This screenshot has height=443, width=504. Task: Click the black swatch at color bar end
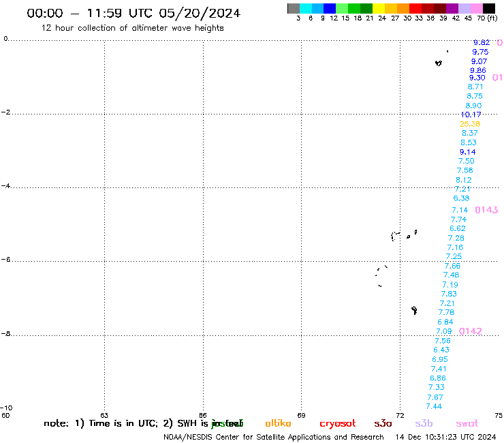tap(488, 8)
